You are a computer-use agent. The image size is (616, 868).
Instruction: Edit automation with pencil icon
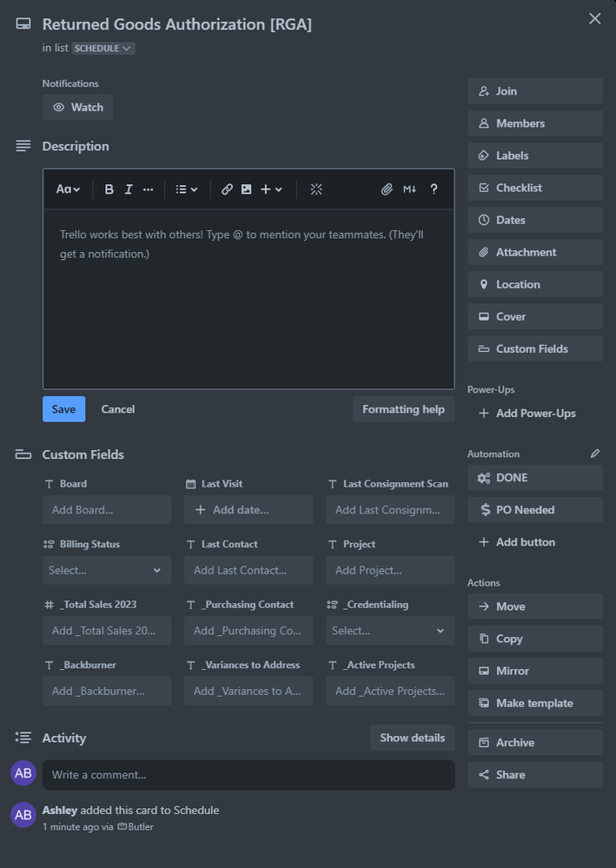(595, 454)
